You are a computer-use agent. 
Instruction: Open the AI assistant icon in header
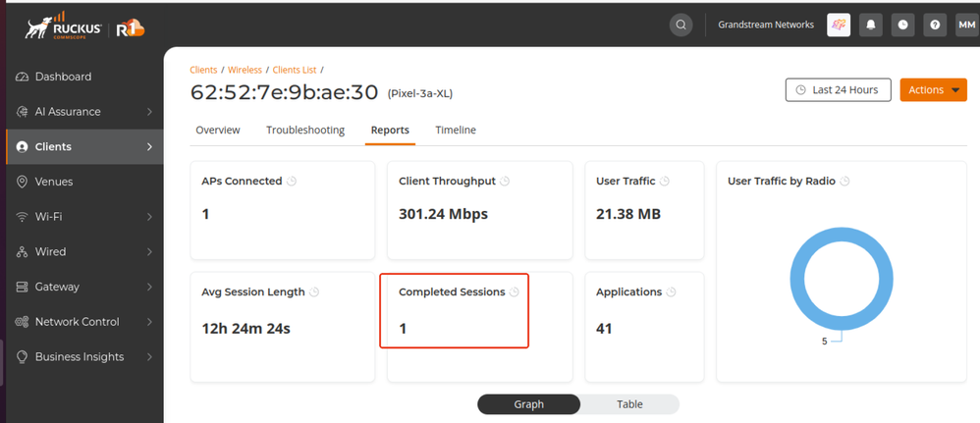point(839,26)
